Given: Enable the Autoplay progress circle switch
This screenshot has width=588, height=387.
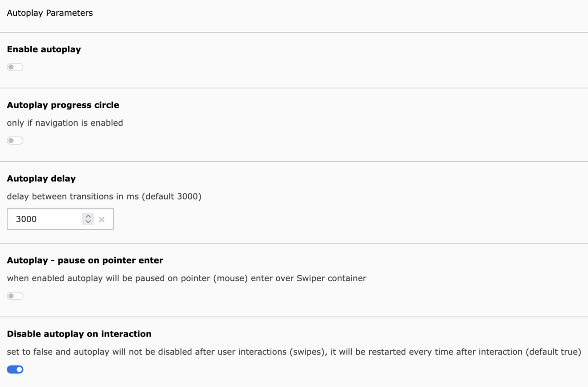Looking at the screenshot, I should coord(15,140).
